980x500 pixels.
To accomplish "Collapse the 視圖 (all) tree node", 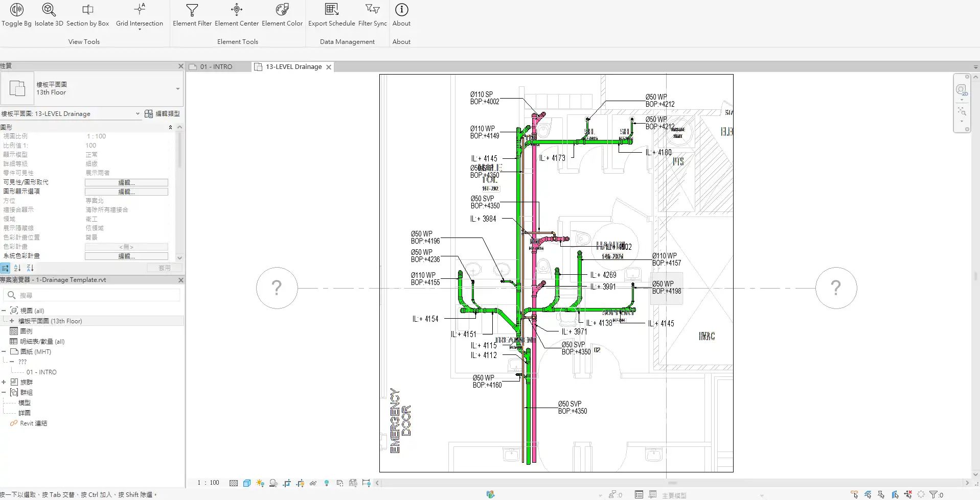I will [4, 311].
